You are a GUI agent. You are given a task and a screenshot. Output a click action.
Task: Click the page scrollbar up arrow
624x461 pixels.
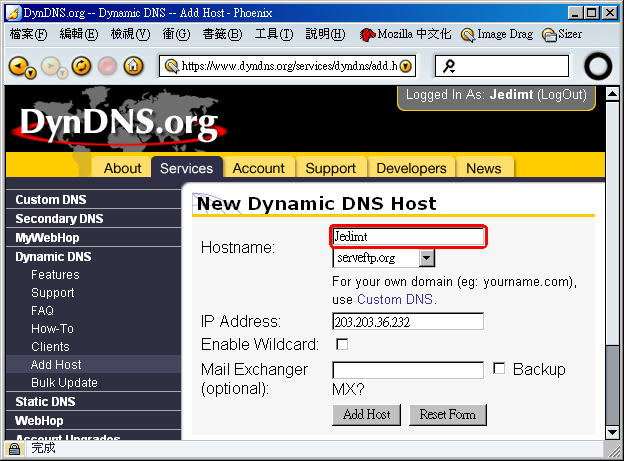(612, 94)
